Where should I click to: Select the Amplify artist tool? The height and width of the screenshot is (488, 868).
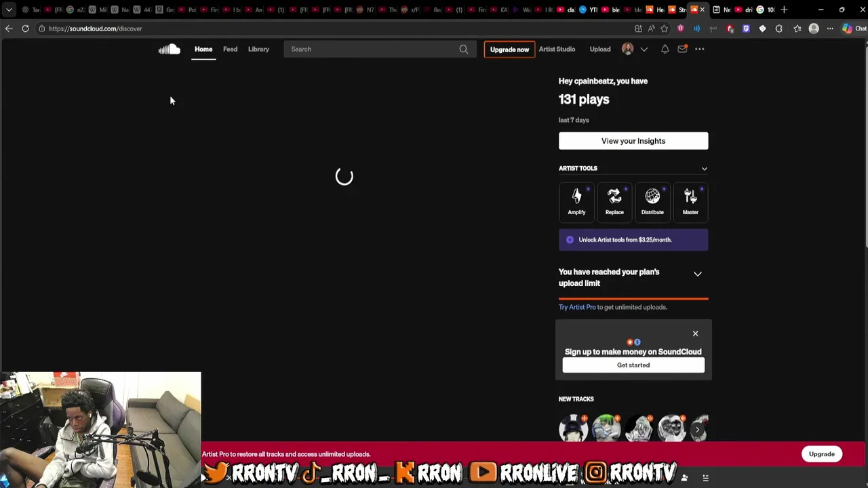(x=576, y=202)
